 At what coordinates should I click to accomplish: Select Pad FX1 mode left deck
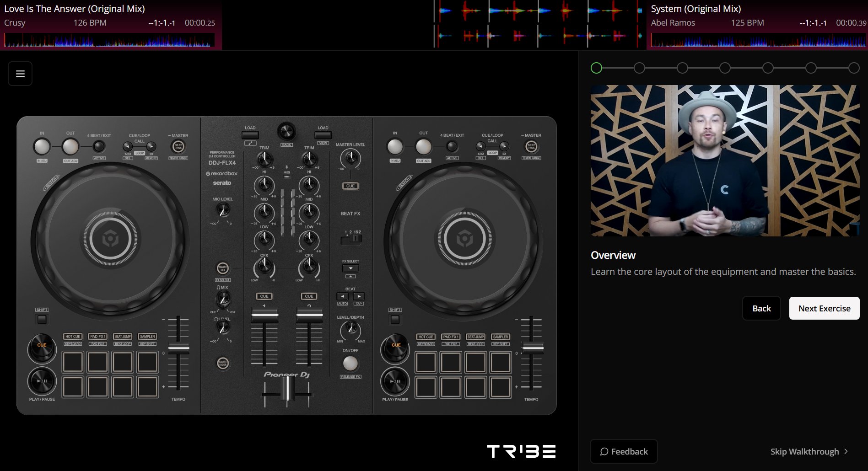click(97, 337)
